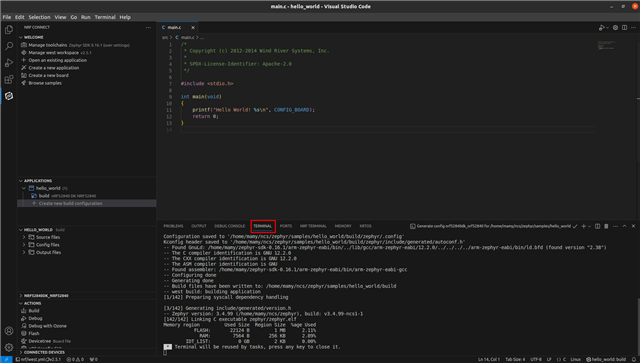Open the new terminal launch profile dropdown arrow
Screen dimensions: 640x363
(x=589, y=226)
